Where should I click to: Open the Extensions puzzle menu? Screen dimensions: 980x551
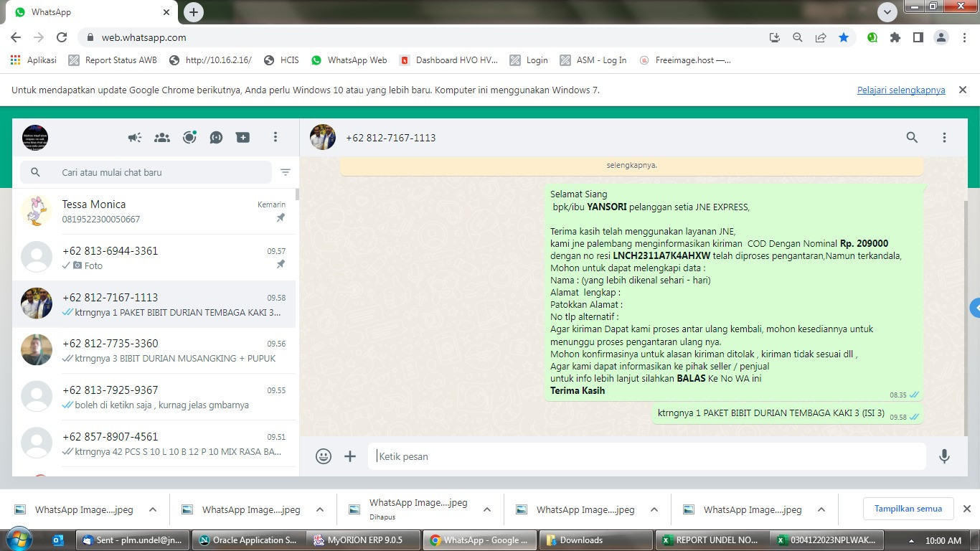click(895, 37)
